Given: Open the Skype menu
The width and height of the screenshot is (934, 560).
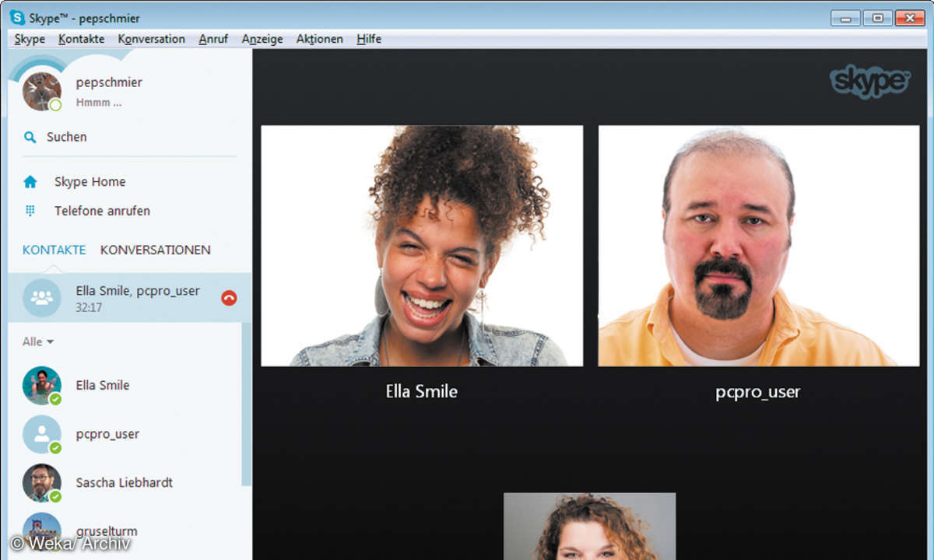Looking at the screenshot, I should click(30, 39).
